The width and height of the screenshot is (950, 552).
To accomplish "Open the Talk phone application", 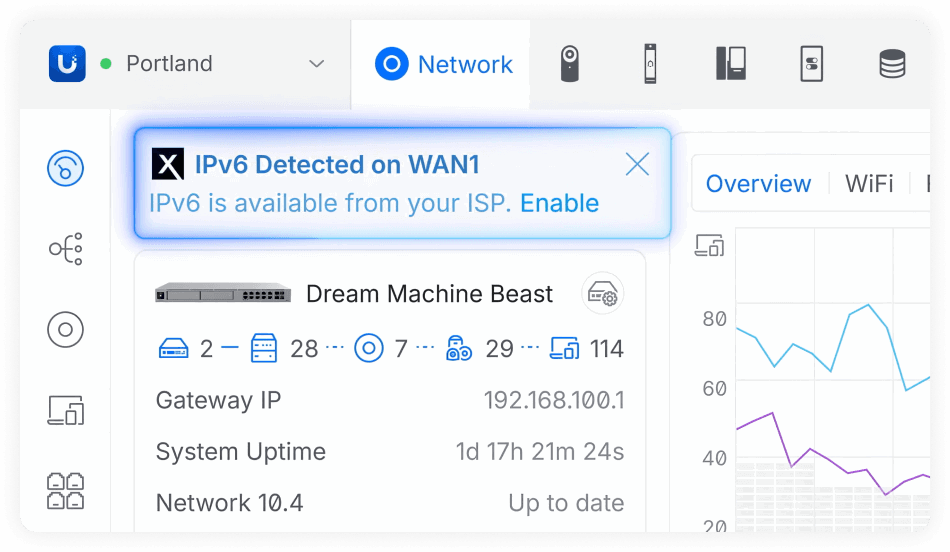I will tap(731, 63).
